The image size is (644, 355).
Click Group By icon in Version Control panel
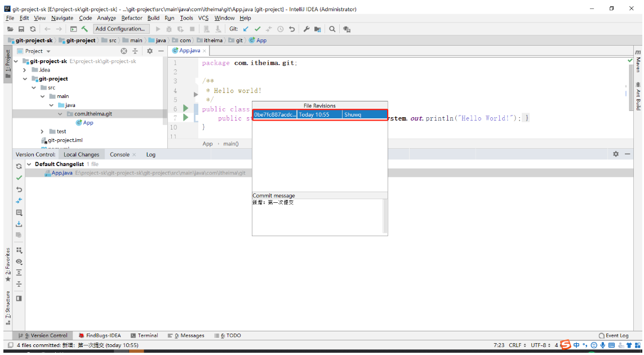point(19,250)
